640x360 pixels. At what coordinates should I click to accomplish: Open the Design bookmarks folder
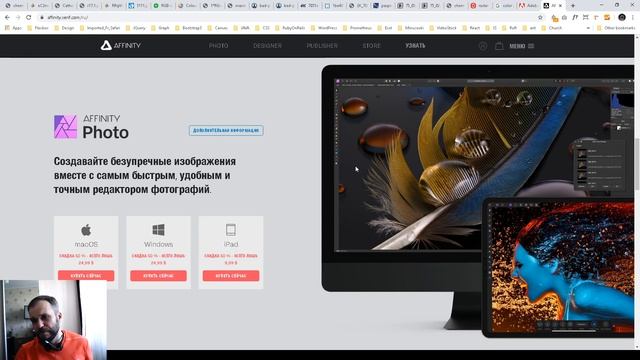[x=64, y=28]
